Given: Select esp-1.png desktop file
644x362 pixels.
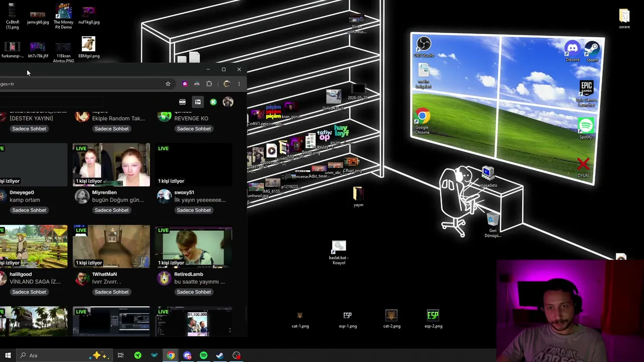Looking at the screenshot, I should click(x=348, y=320).
